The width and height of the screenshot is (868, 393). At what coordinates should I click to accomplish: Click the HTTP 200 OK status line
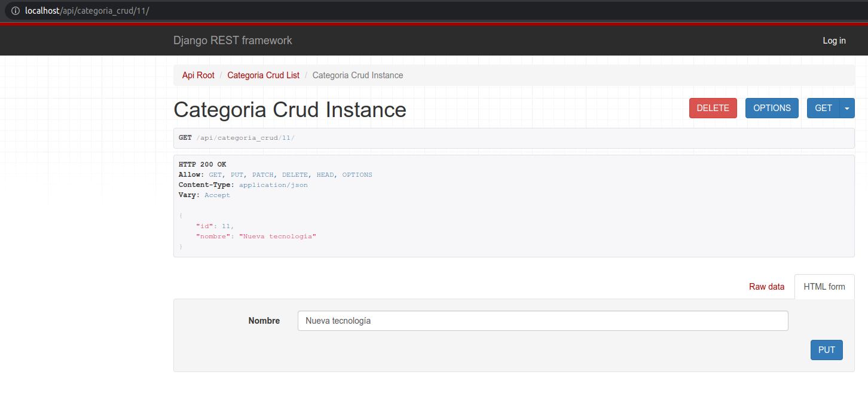(x=202, y=164)
